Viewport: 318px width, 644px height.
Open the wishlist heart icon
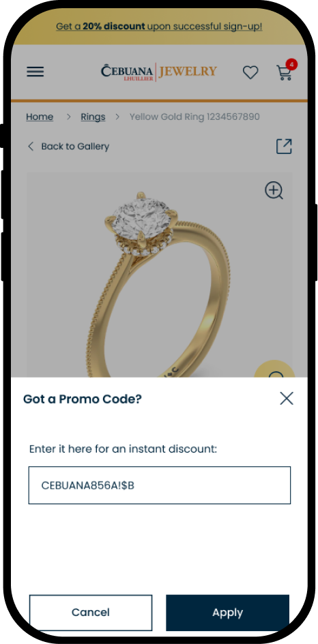point(250,72)
